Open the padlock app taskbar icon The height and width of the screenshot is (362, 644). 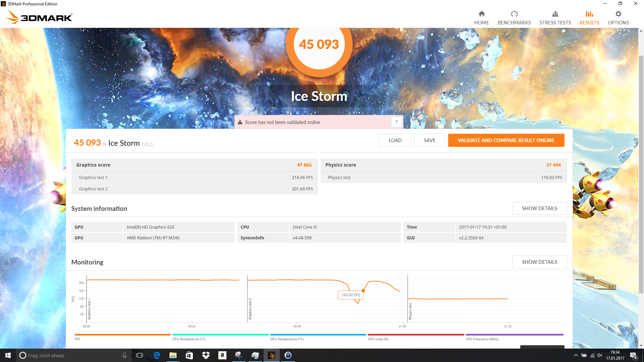pos(288,355)
